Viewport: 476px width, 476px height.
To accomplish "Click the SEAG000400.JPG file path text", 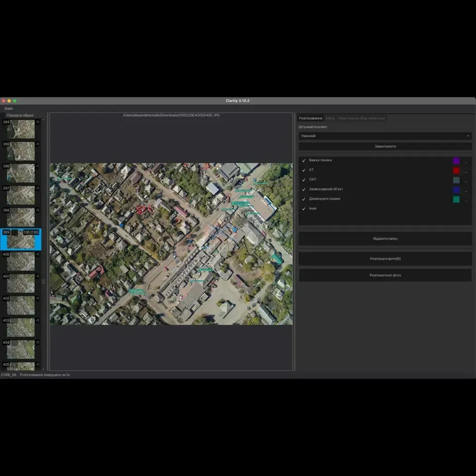I will [171, 115].
